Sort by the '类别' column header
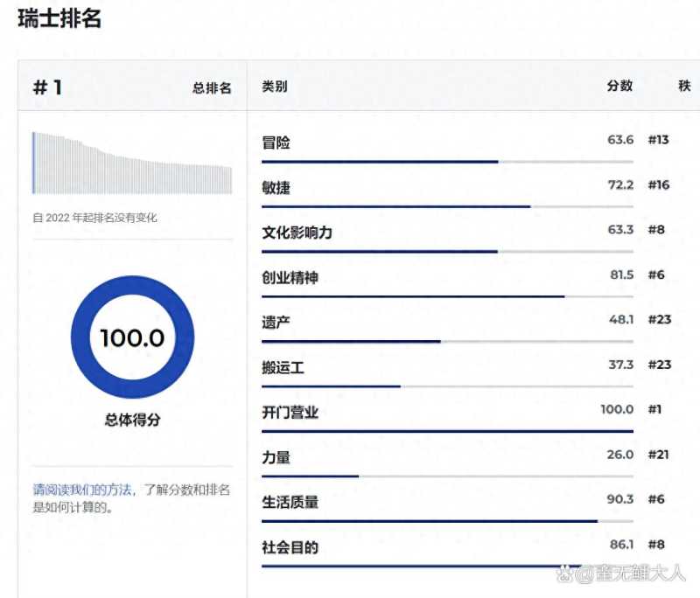Viewport: 700px width, 598px height. pos(275,87)
